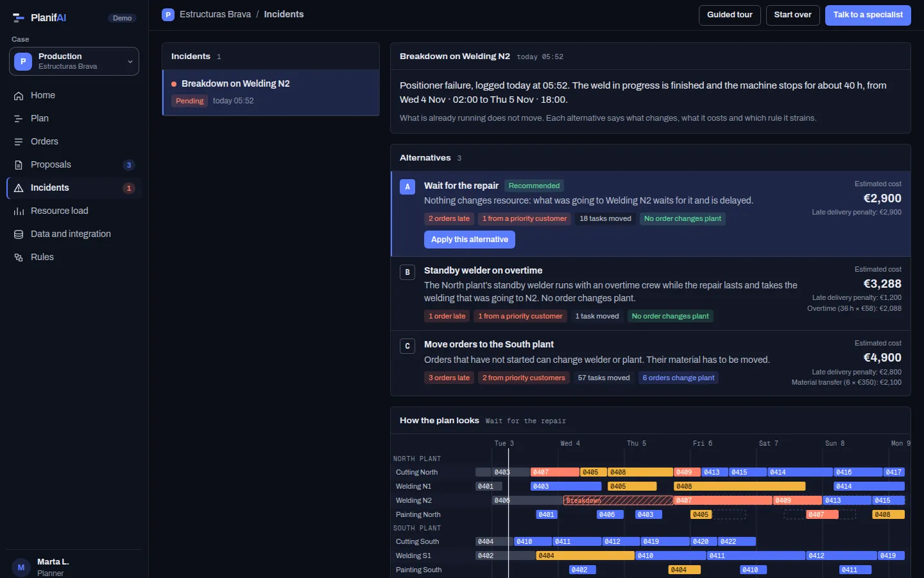Click 6 orders change plant tag
This screenshot has width=924, height=578.
tap(678, 378)
